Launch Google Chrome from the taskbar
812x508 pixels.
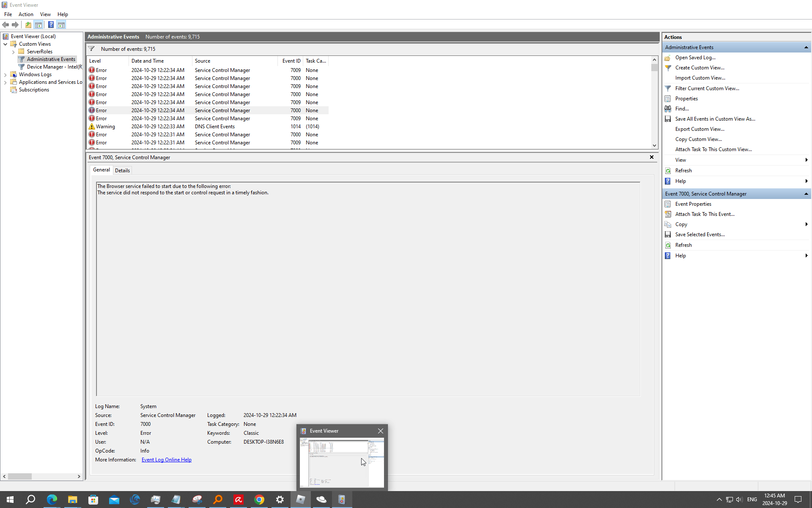[x=259, y=500]
